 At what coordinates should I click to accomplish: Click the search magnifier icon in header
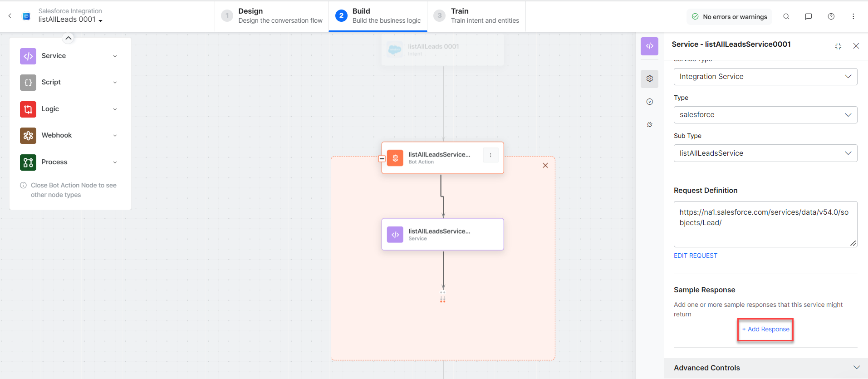pos(786,16)
